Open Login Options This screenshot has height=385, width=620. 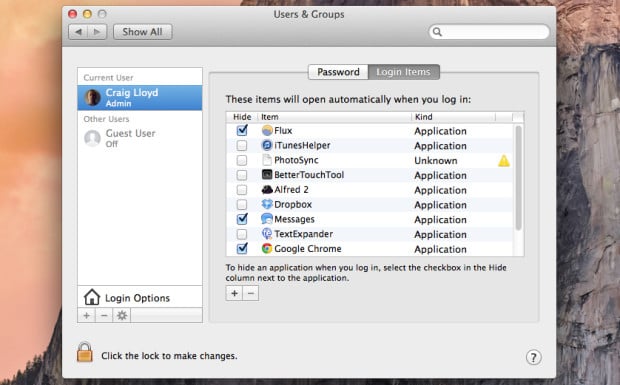click(140, 297)
